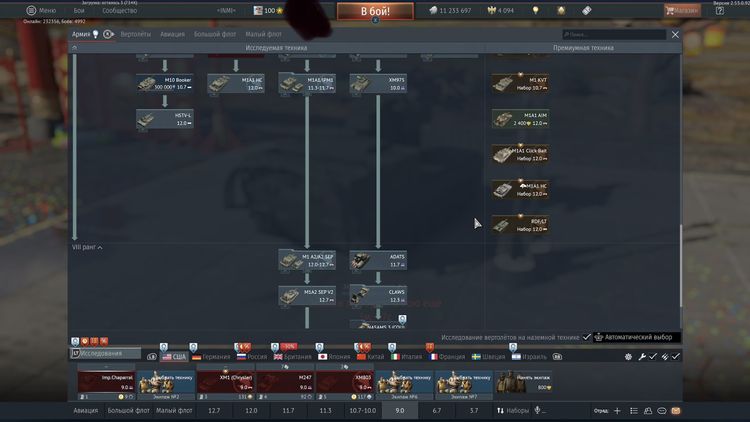This screenshot has width=750, height=422.
Task: Select the Япония nation flag
Action: click(x=334, y=356)
